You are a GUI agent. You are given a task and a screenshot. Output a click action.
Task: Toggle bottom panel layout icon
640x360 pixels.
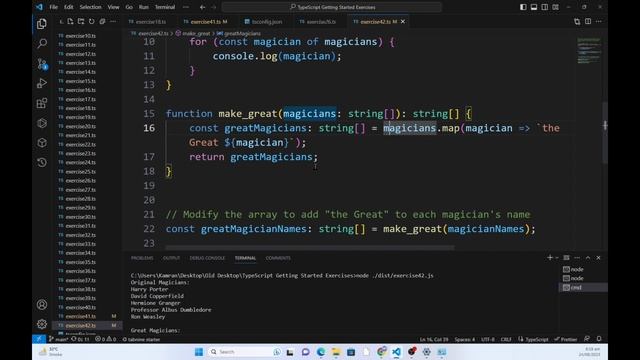pos(534,7)
